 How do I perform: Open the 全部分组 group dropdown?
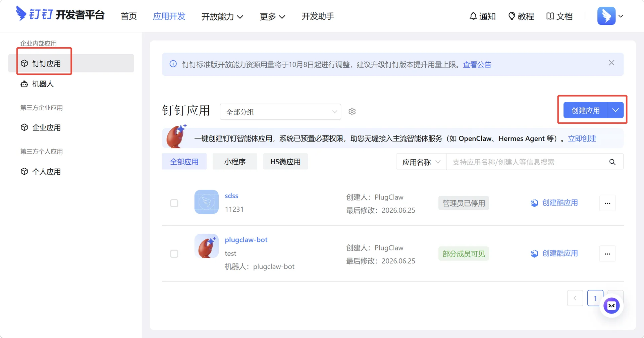[280, 112]
